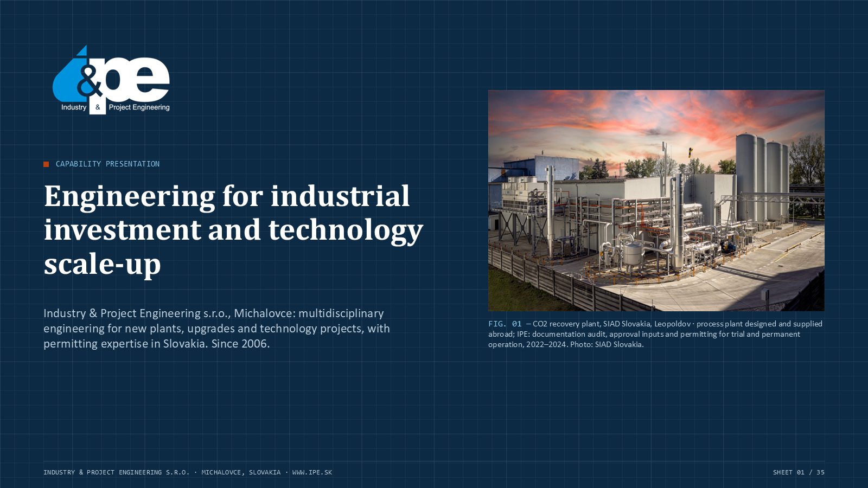Image resolution: width=868 pixels, height=488 pixels.
Task: Click the IPE company logo
Action: [x=111, y=80]
